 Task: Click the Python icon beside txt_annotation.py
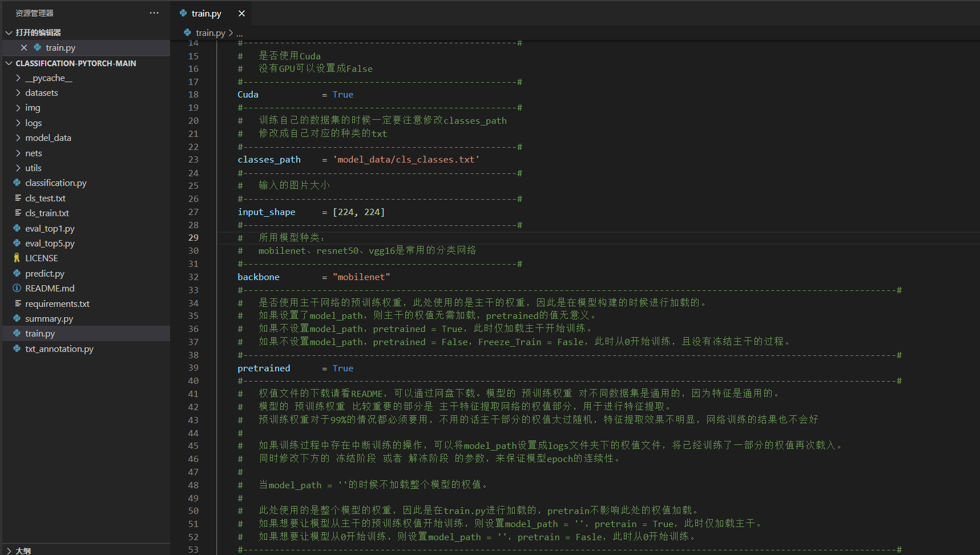pos(17,349)
